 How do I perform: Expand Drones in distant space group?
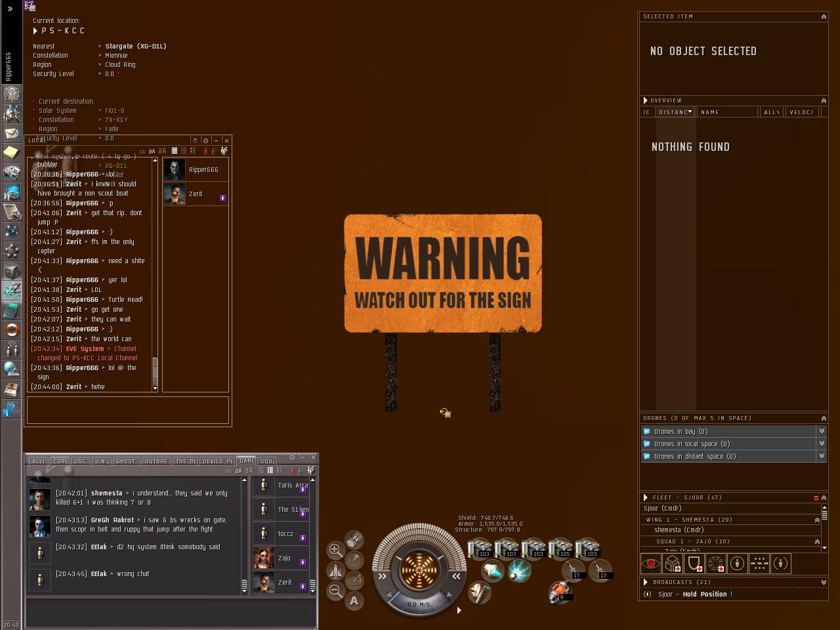821,456
